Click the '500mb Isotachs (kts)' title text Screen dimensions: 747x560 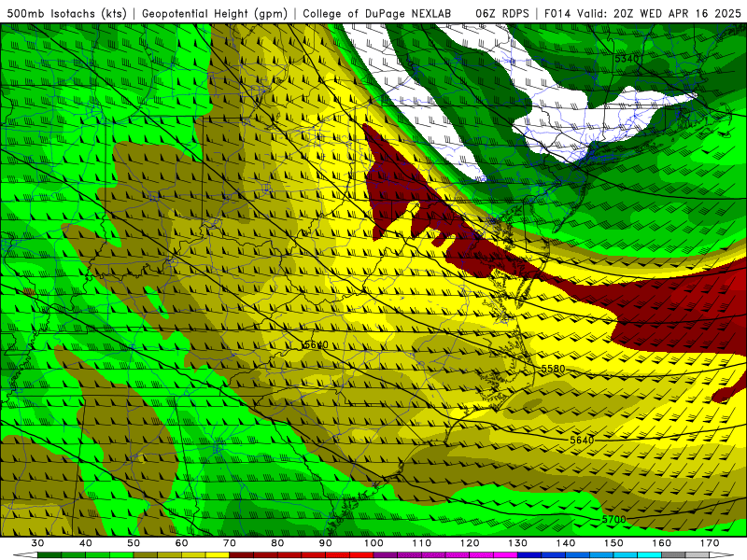[67, 13]
